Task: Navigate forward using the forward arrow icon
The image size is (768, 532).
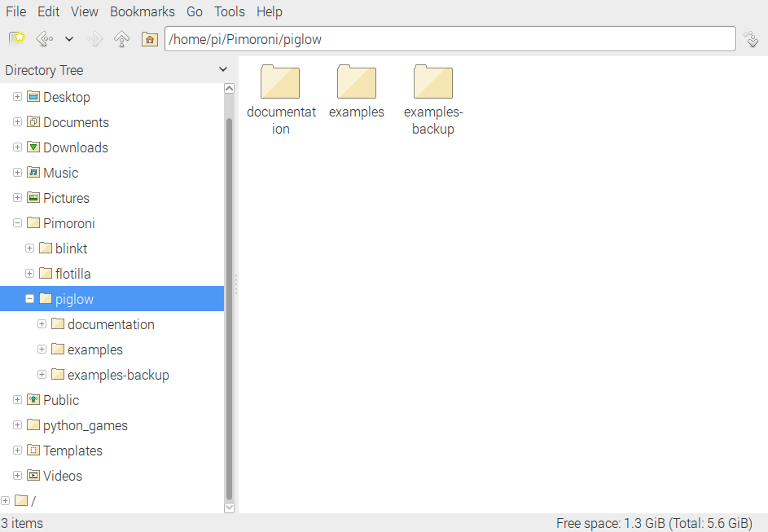Action: 94,38
